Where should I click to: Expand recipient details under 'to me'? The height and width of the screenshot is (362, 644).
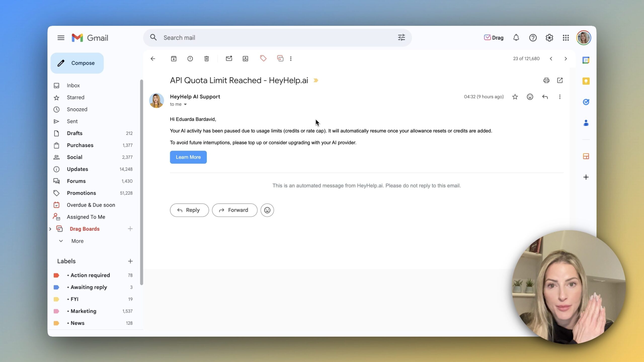click(x=185, y=104)
